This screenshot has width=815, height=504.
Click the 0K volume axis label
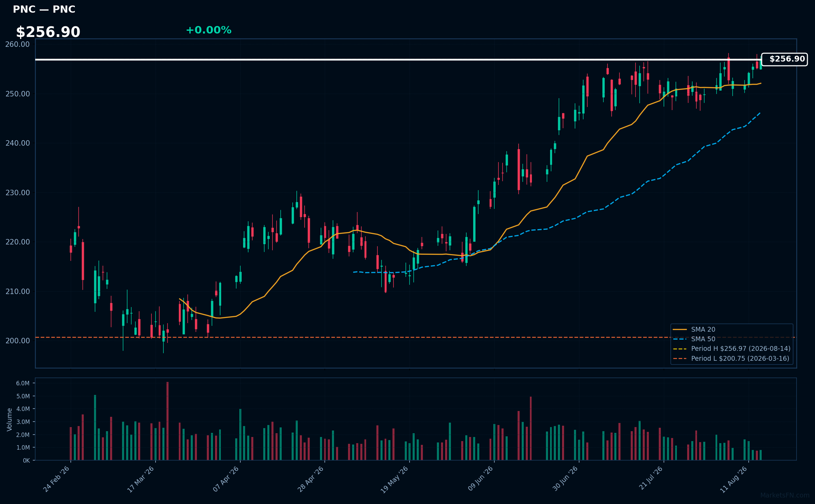click(26, 461)
